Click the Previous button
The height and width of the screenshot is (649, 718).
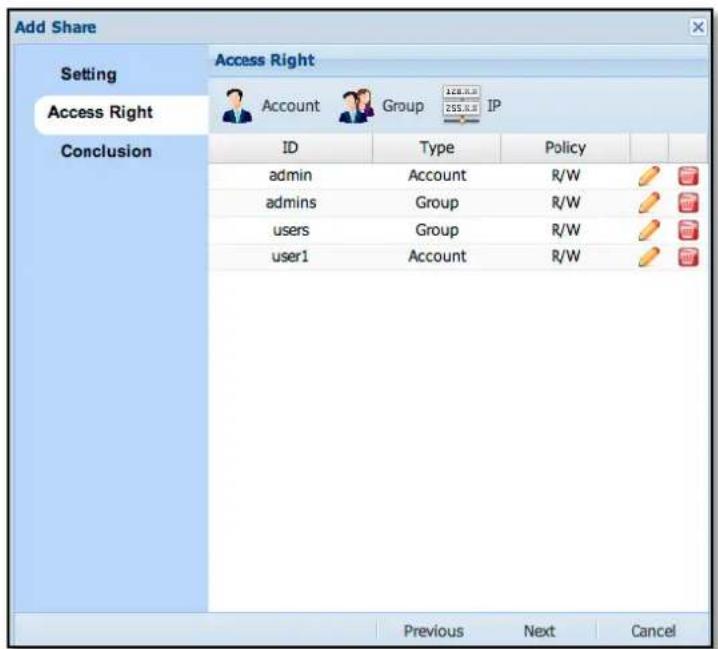point(434,631)
